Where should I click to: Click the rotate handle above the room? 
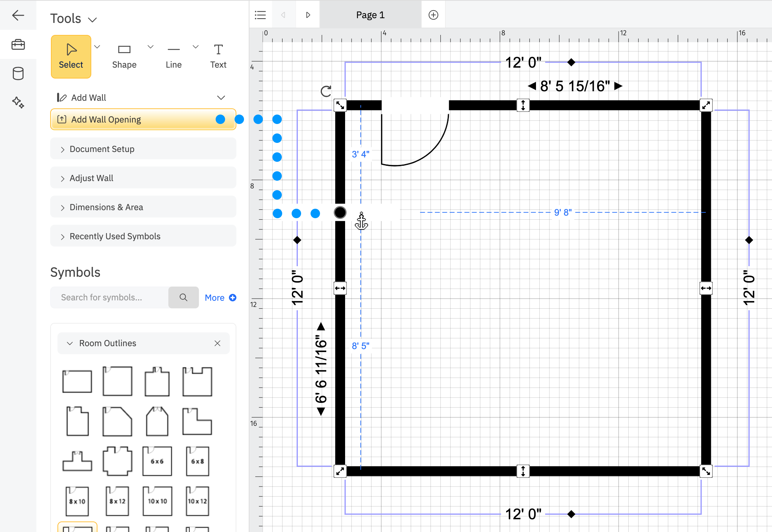(326, 91)
